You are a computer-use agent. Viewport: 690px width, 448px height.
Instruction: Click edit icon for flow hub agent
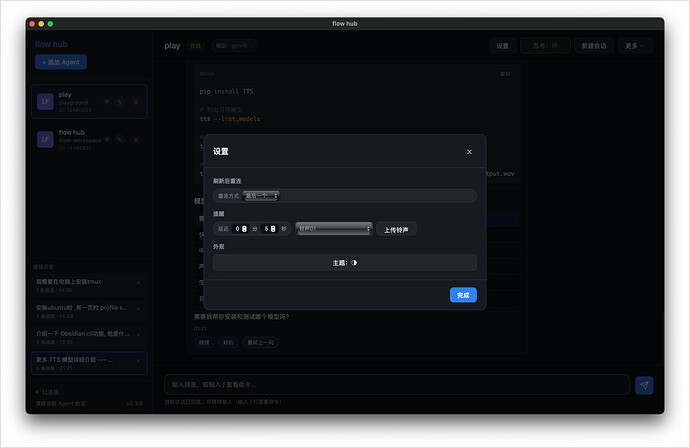coord(120,139)
